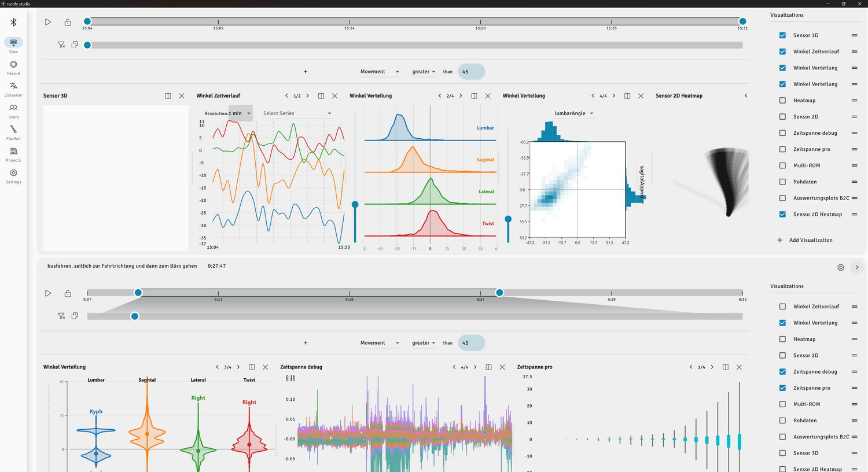Screen dimensions: 868x472
Task: Open the Converter section in the sidebar
Action: pyautogui.click(x=13, y=89)
